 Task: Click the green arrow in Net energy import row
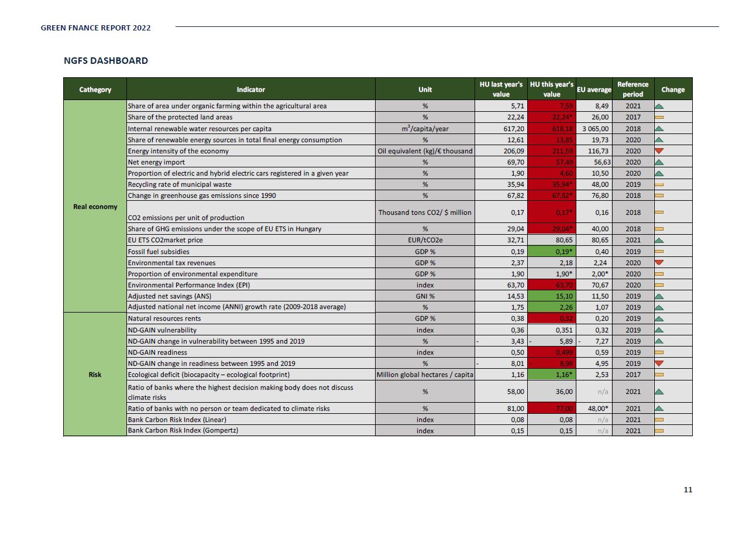(x=659, y=162)
